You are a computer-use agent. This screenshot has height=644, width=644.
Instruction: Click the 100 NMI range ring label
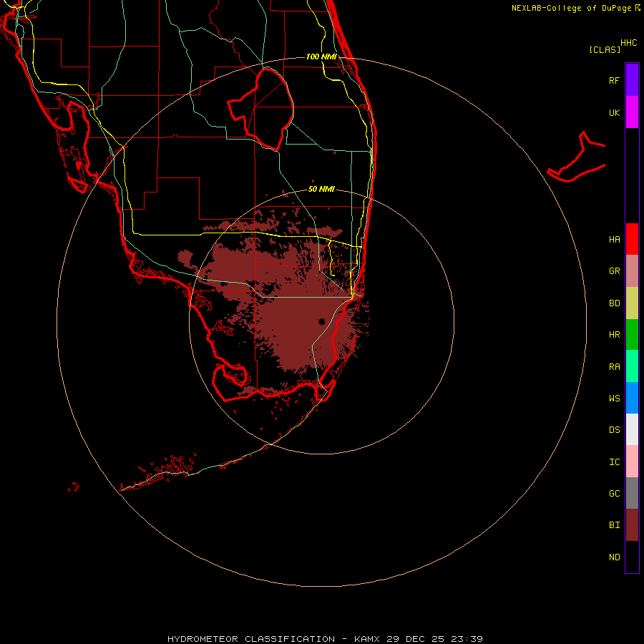[321, 57]
